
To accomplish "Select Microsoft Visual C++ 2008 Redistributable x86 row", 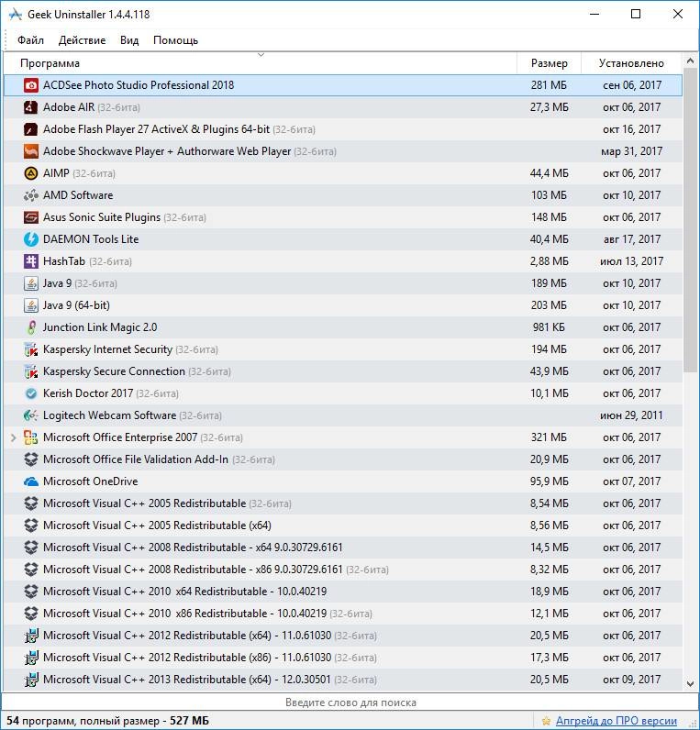I will (343, 570).
